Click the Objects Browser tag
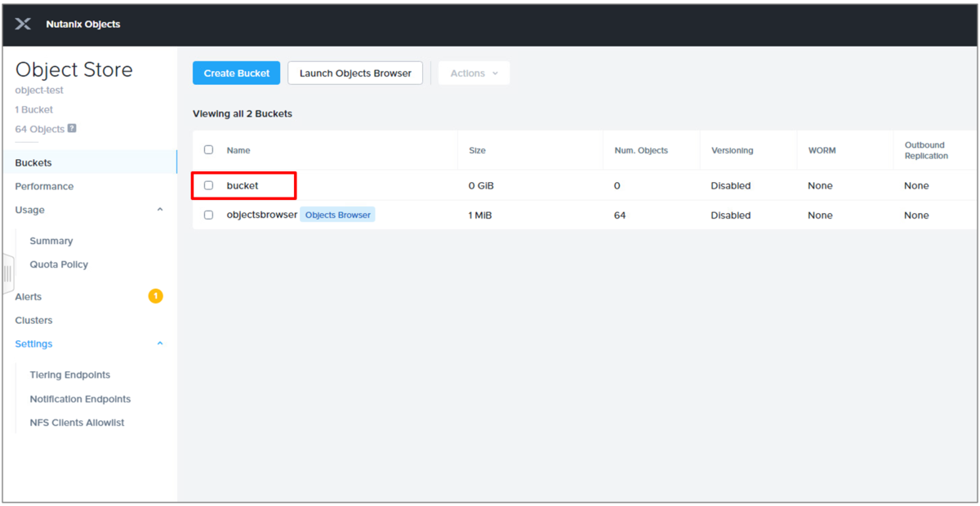 (337, 215)
